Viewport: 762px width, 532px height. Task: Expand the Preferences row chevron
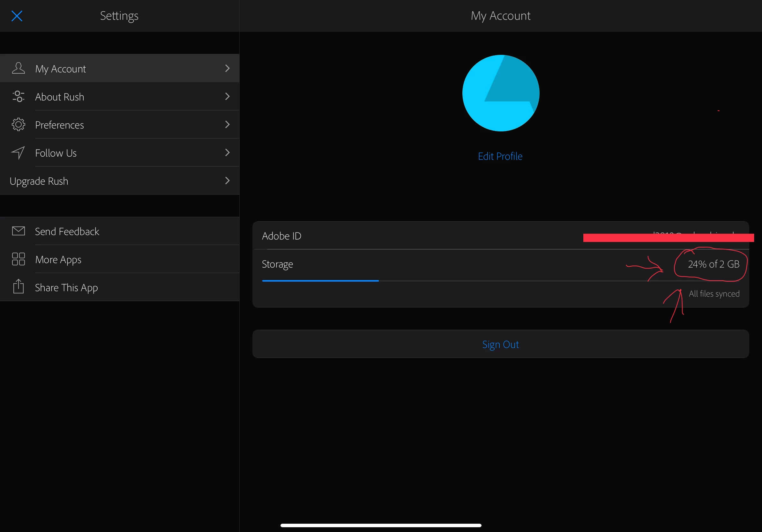point(227,125)
